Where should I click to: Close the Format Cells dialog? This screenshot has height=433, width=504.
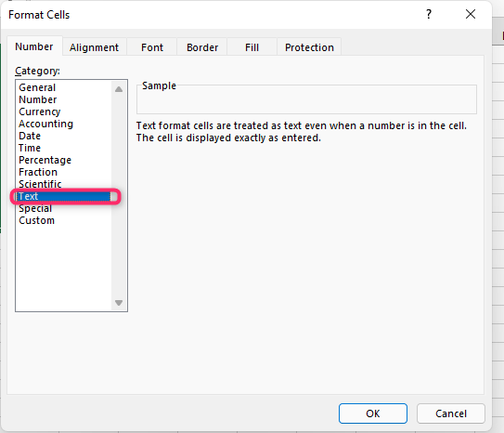[471, 14]
